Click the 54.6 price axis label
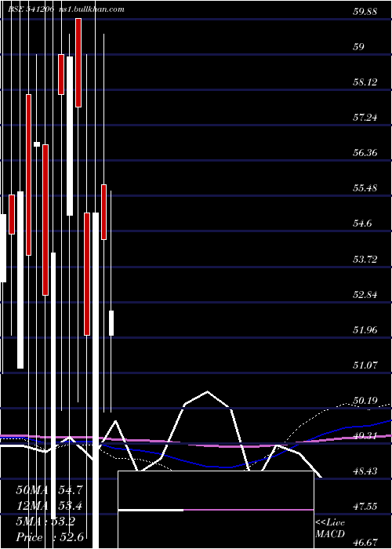This screenshot has width=392, height=549. 362,224
